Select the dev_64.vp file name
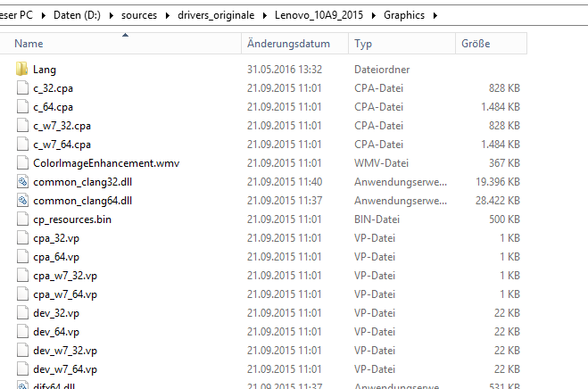This screenshot has height=389, width=588. [x=56, y=332]
